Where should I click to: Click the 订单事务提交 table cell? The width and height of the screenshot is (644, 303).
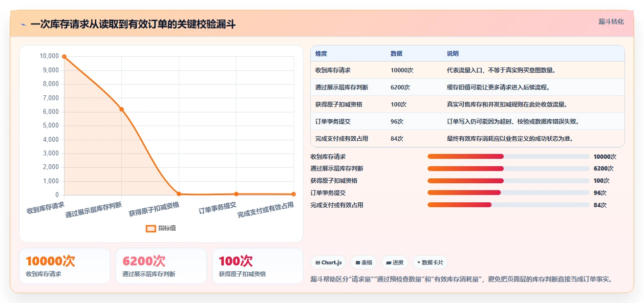[333, 122]
